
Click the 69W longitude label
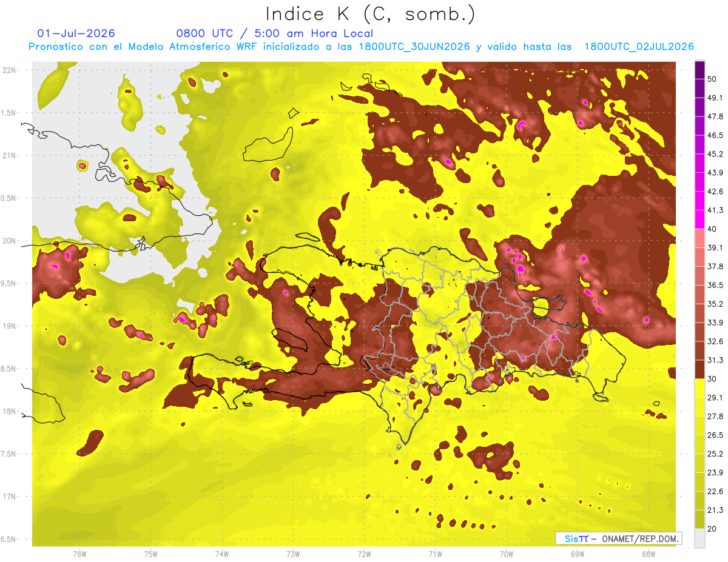[578, 554]
